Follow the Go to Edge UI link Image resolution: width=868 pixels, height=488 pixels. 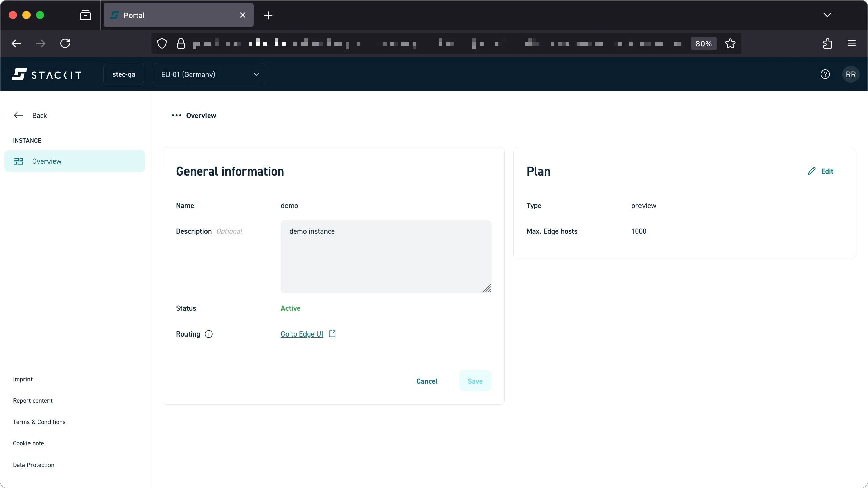point(301,334)
